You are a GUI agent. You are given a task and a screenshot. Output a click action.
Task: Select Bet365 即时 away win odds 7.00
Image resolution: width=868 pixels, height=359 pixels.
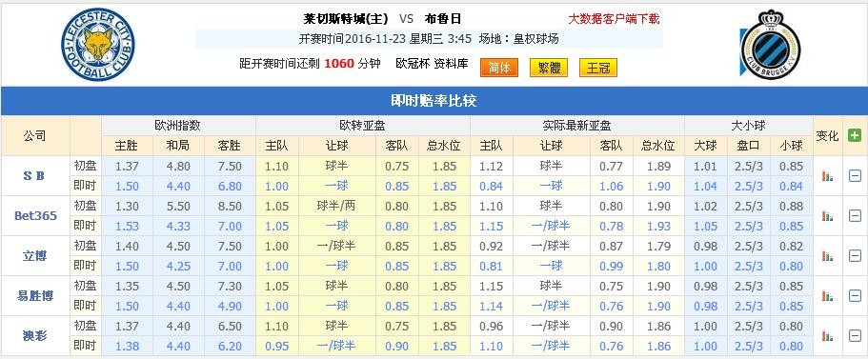(230, 227)
